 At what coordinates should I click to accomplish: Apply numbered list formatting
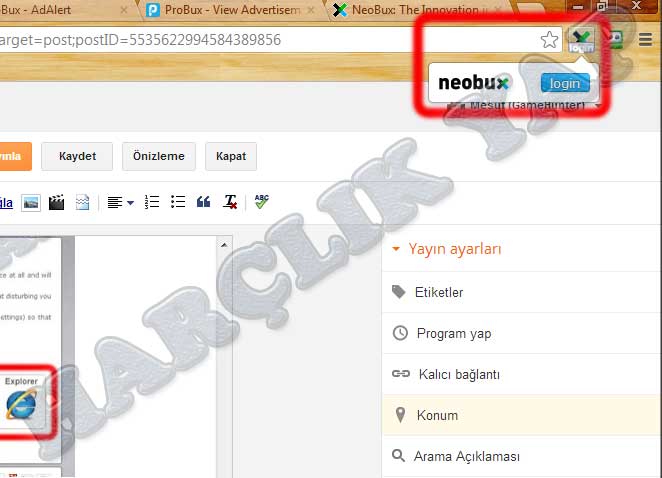(x=152, y=202)
